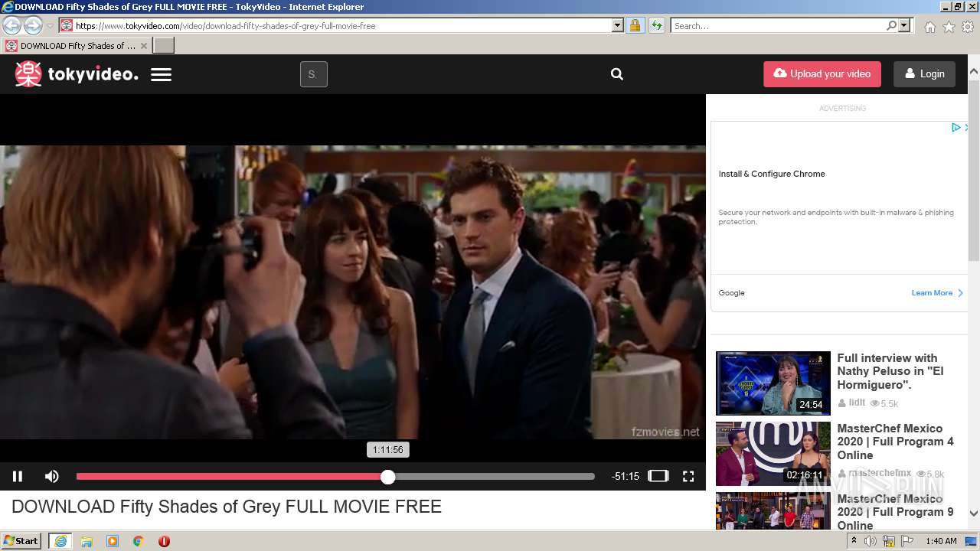Click page scrollbar up arrow
Image resolution: width=980 pixels, height=551 pixels.
tap(974, 73)
